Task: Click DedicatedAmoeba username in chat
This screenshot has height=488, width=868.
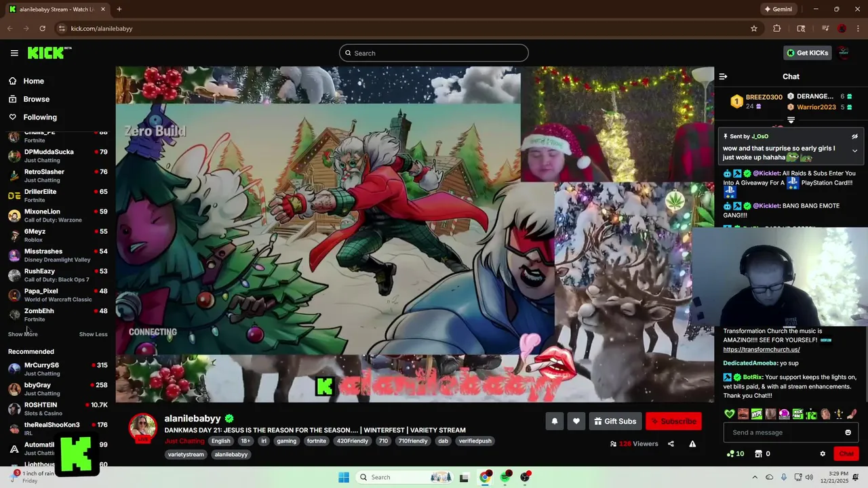Action: pyautogui.click(x=750, y=363)
